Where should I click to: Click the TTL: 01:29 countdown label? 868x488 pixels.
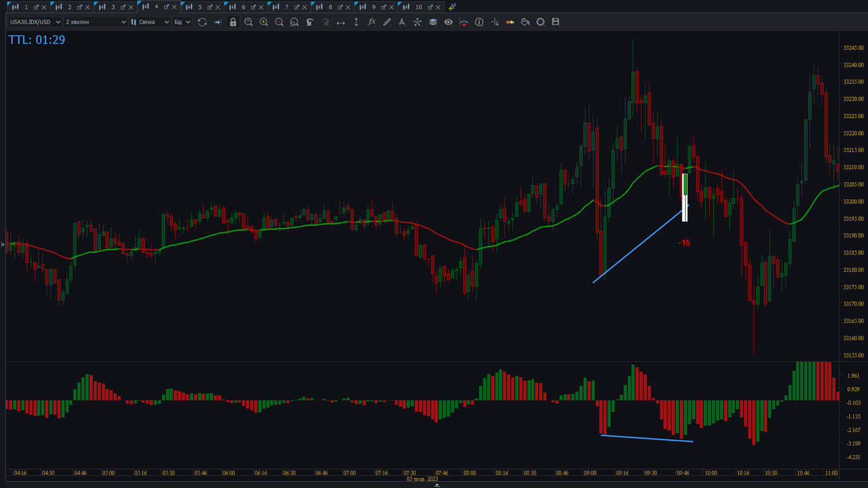(x=36, y=40)
